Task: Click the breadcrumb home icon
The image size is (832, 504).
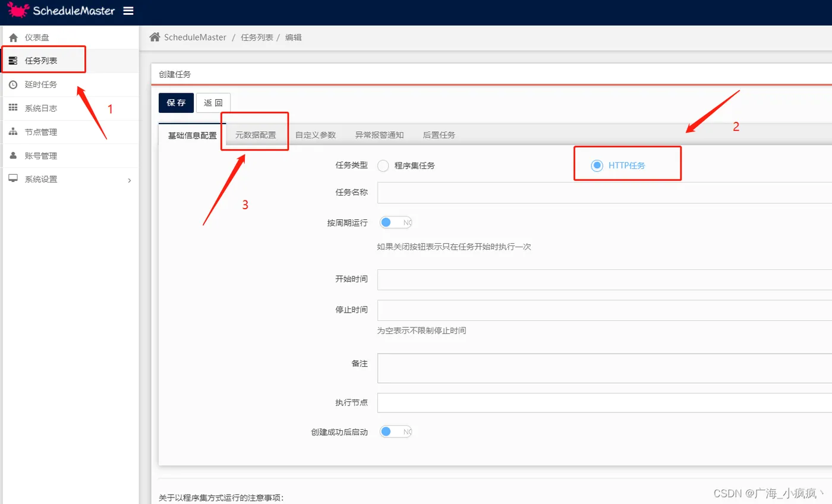Action: pyautogui.click(x=155, y=37)
